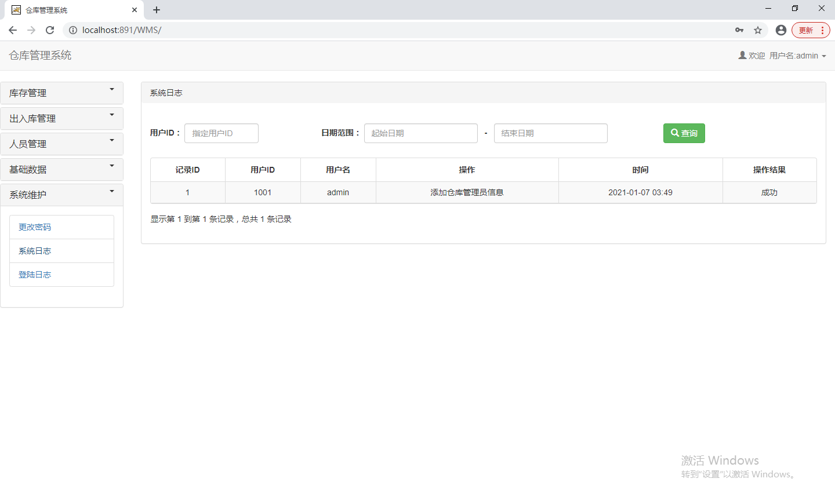Click the 起始日期 date field
The image size is (835, 504).
coord(421,133)
